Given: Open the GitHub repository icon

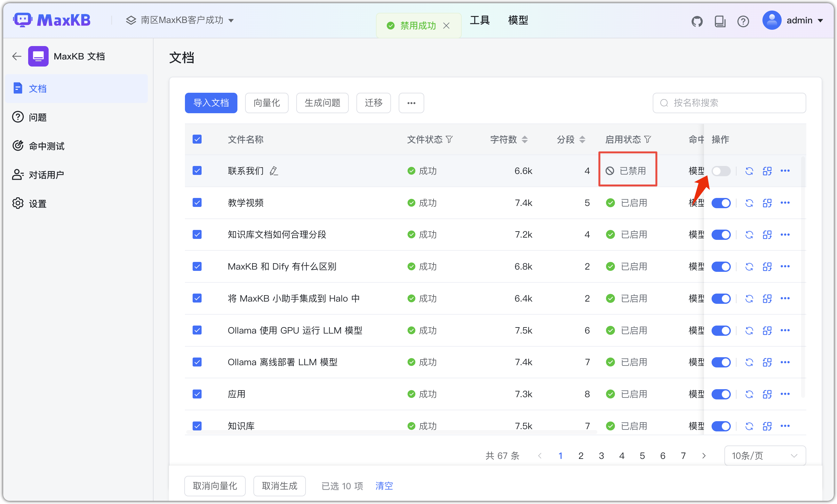Looking at the screenshot, I should coord(697,21).
